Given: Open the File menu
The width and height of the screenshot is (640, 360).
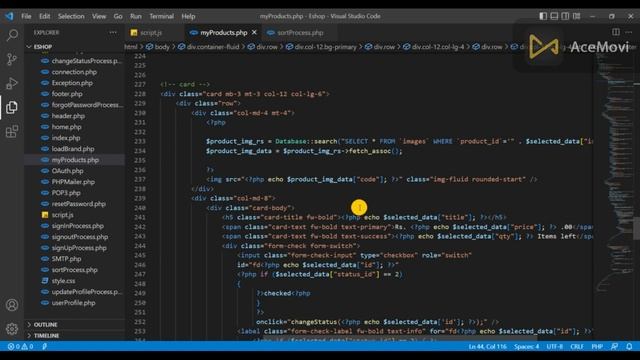Looking at the screenshot, I should pos(26,16).
